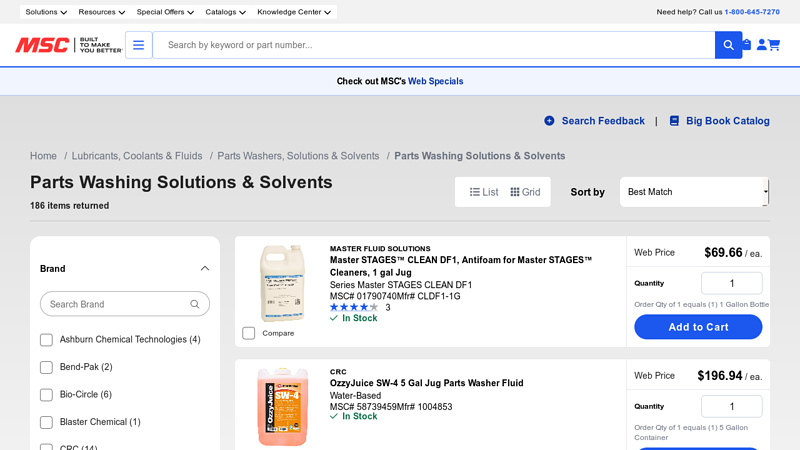Click the magnifier in Search Brand field

[x=194, y=304]
